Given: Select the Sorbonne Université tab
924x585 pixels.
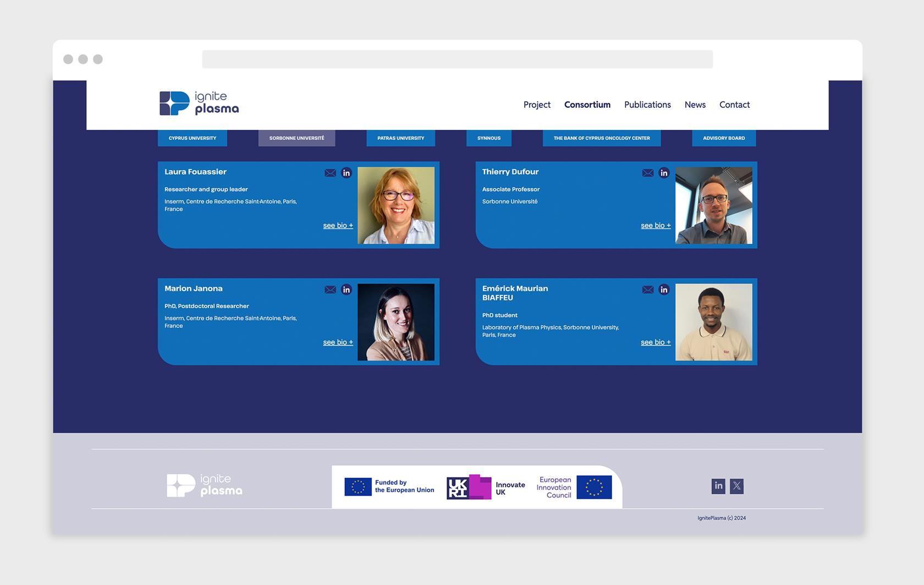Looking at the screenshot, I should 297,138.
